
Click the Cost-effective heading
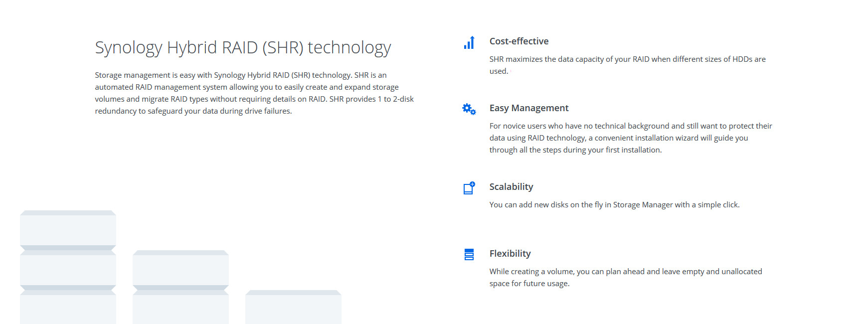click(519, 41)
